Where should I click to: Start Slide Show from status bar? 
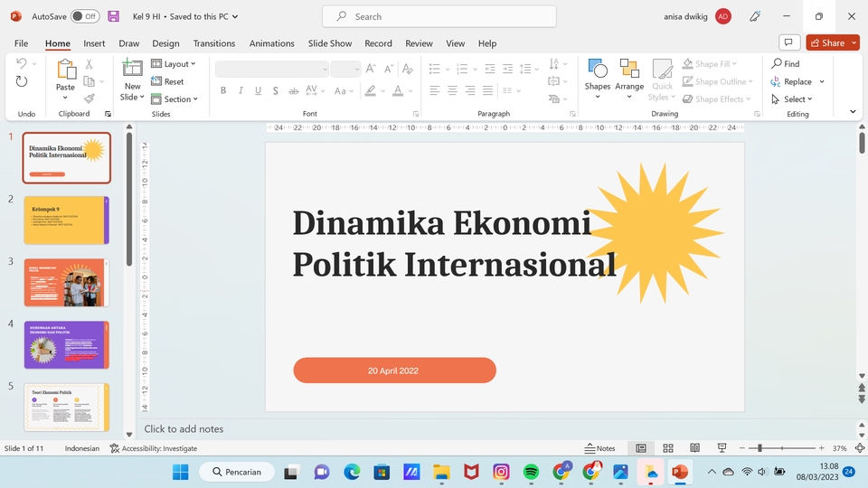pos(722,448)
